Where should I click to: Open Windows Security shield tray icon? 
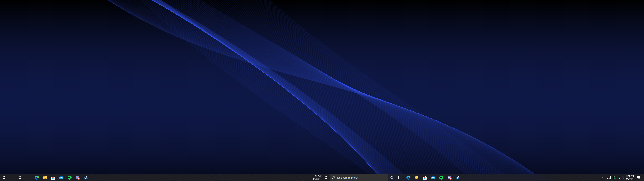(614, 178)
